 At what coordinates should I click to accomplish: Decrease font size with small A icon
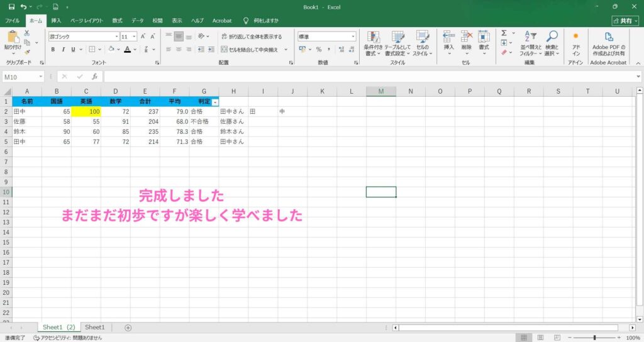[x=152, y=36]
